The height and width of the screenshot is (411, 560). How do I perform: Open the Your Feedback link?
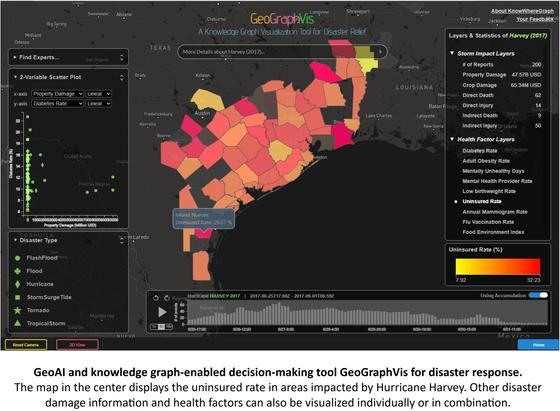coord(535,19)
